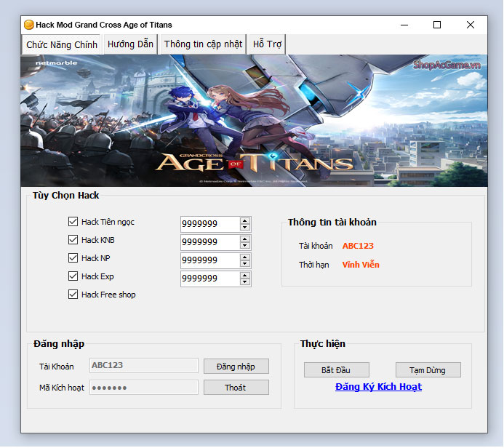Open the Đăng Ký Kích Hoạt link

point(378,387)
